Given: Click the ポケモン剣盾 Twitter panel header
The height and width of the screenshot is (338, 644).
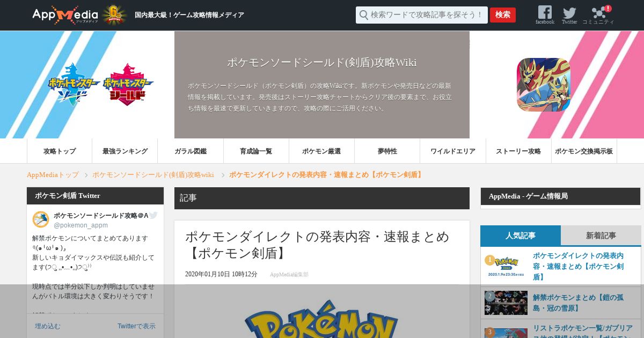Looking at the screenshot, I should point(95,196).
